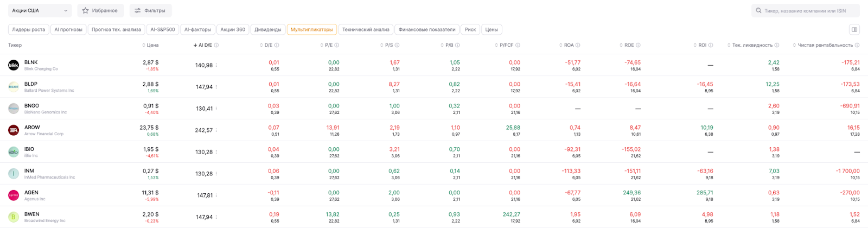Viewport: 868px width, 228px height.
Task: Switch to the Дивиденды tab
Action: point(268,30)
